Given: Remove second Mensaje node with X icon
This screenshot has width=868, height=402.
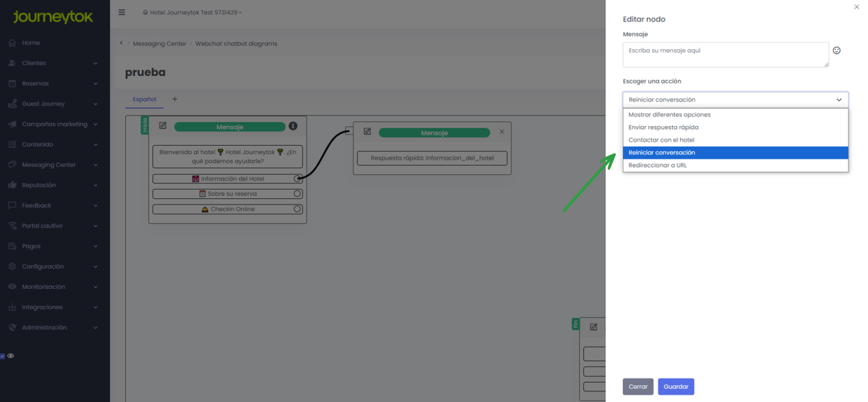Looking at the screenshot, I should (501, 132).
